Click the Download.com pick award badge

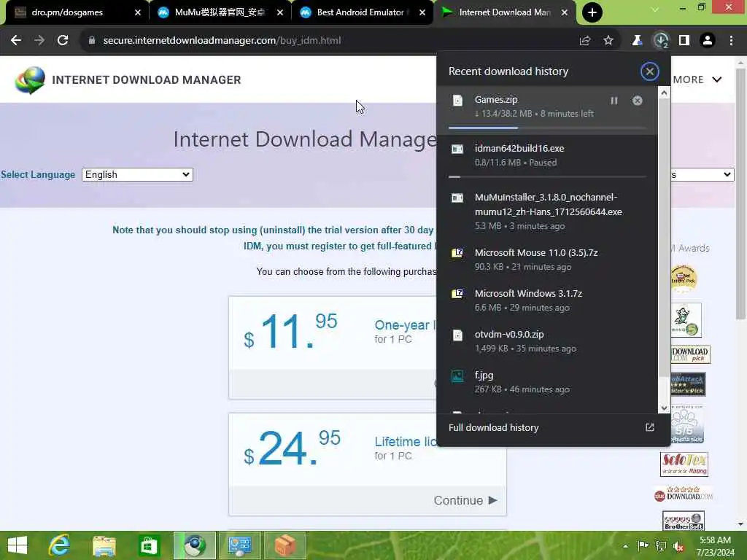click(x=690, y=354)
